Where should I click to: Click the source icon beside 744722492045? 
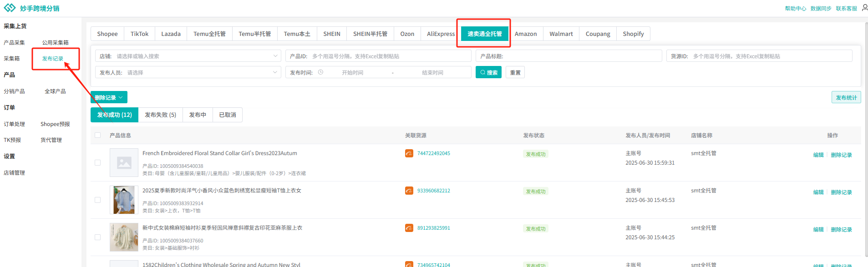pos(409,153)
